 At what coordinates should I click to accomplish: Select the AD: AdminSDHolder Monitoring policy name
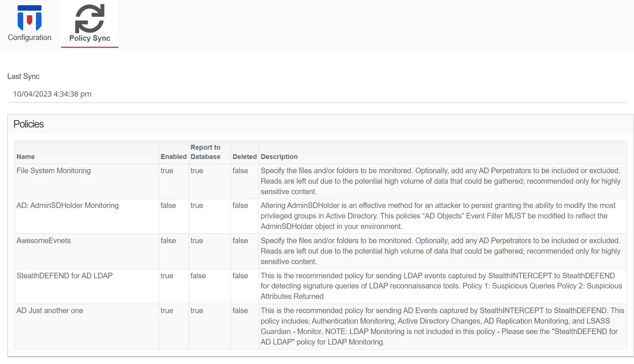(67, 205)
